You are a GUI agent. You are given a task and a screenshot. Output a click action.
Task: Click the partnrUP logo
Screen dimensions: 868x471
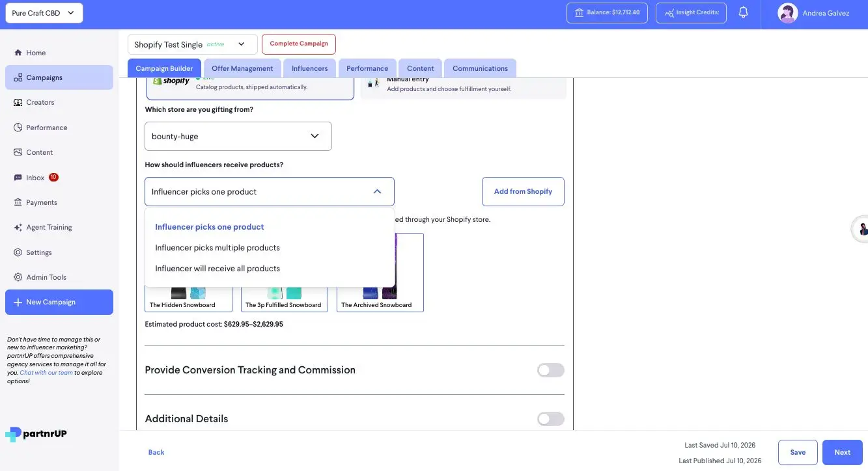tap(36, 434)
